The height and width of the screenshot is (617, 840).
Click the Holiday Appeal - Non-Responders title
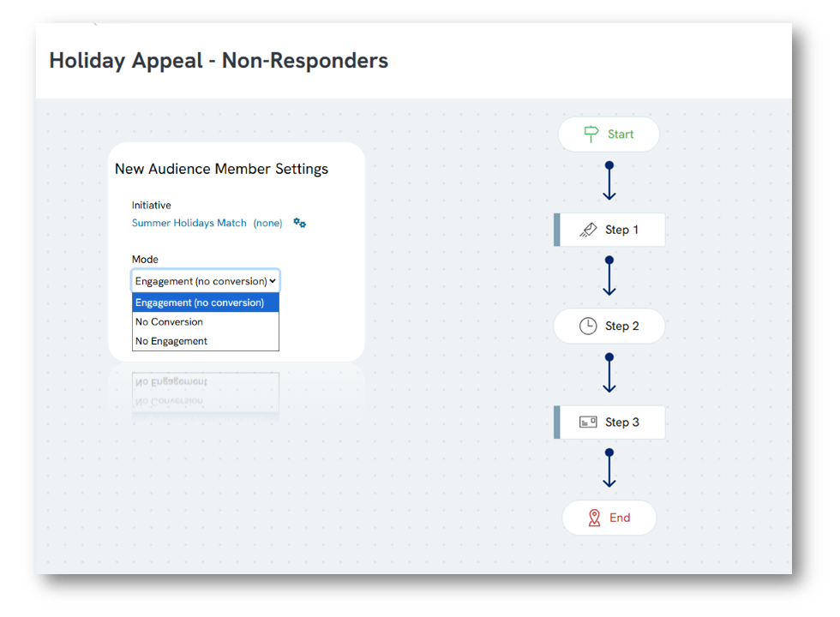(219, 60)
